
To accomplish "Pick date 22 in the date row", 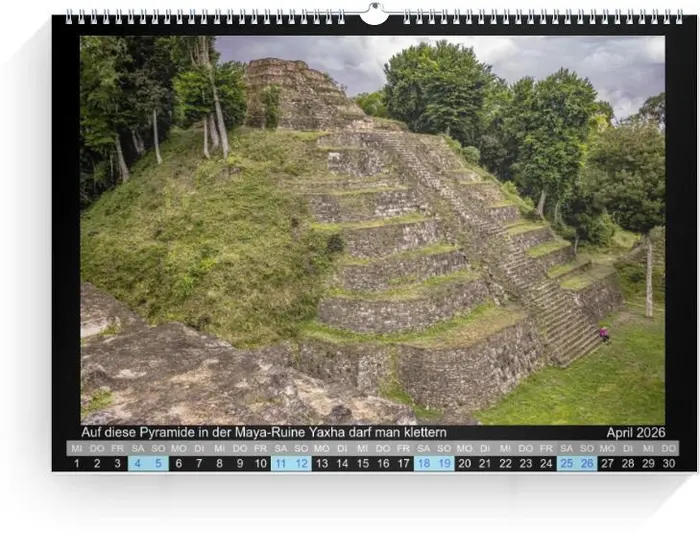I will coord(505,464).
